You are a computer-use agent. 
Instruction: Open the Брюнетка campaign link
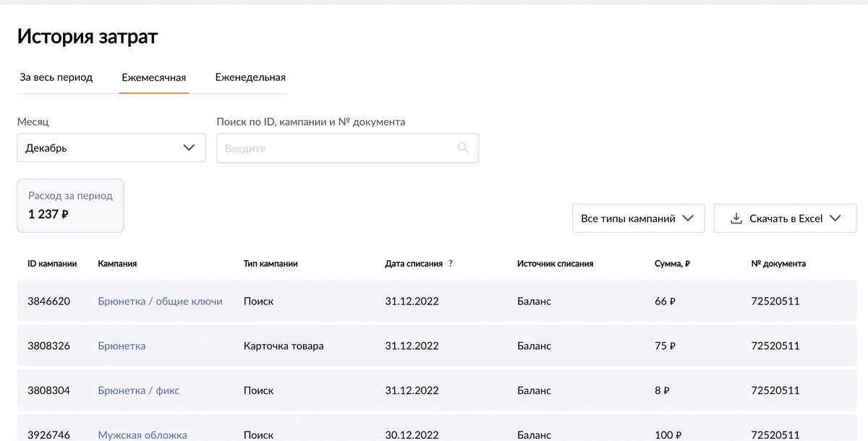122,346
